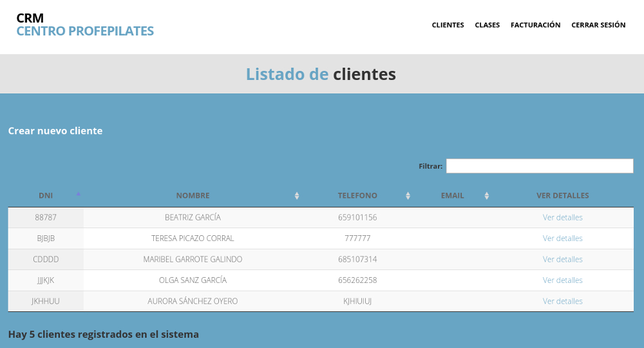Click the CRM Centro Profepilates logo
This screenshot has width=644, height=348.
(85, 24)
